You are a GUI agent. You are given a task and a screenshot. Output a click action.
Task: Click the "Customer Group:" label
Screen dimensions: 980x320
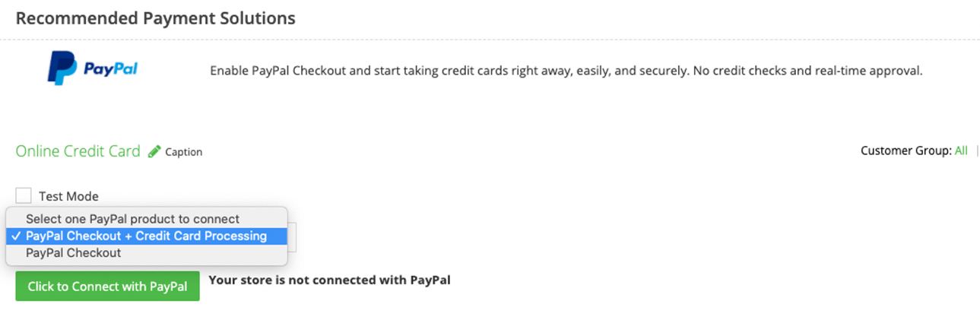905,150
